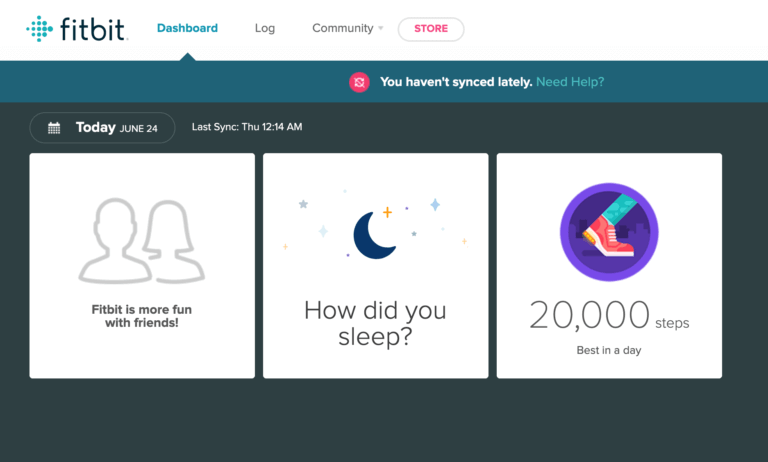This screenshot has height=462, width=768.
Task: Click the 20,000 steps number
Action: [590, 316]
